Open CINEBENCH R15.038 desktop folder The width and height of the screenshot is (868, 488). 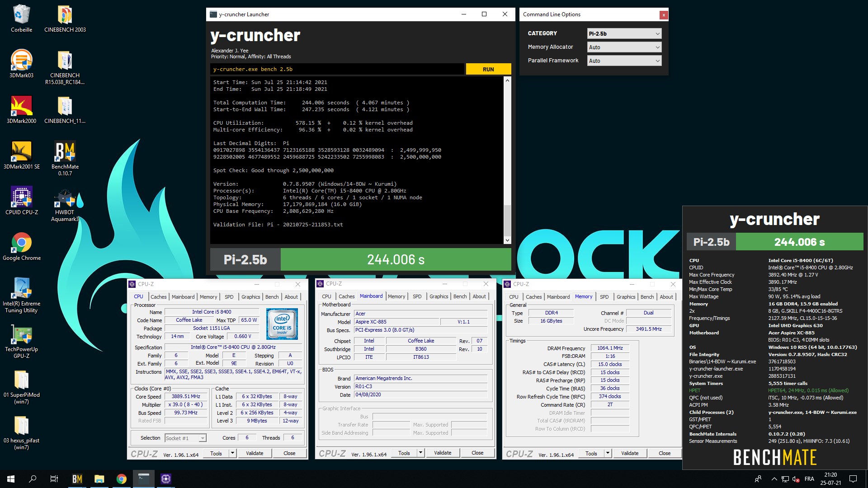pos(65,67)
